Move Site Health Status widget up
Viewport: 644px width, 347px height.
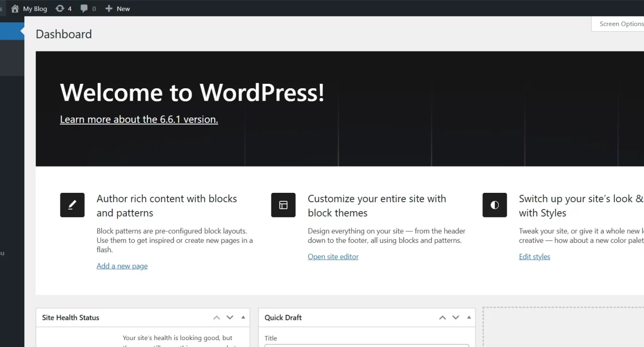click(x=216, y=318)
